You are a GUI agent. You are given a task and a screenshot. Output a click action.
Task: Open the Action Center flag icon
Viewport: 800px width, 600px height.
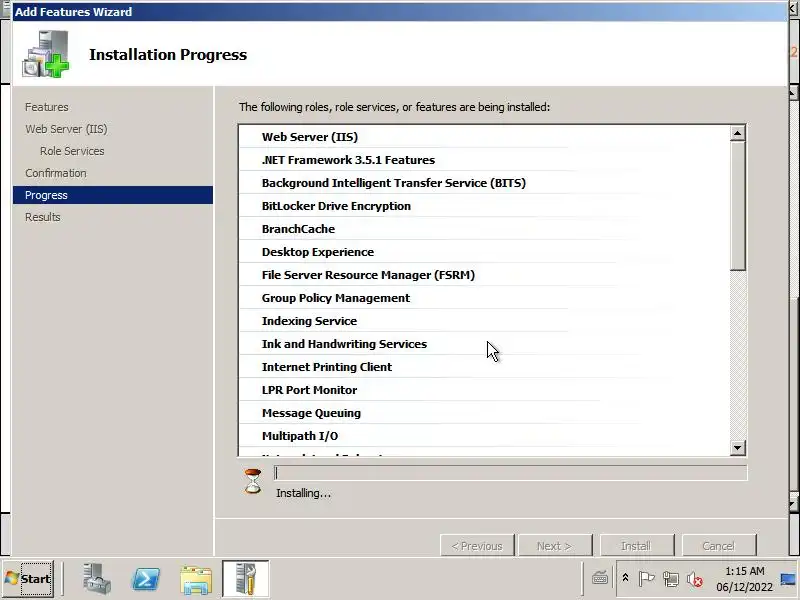click(646, 579)
